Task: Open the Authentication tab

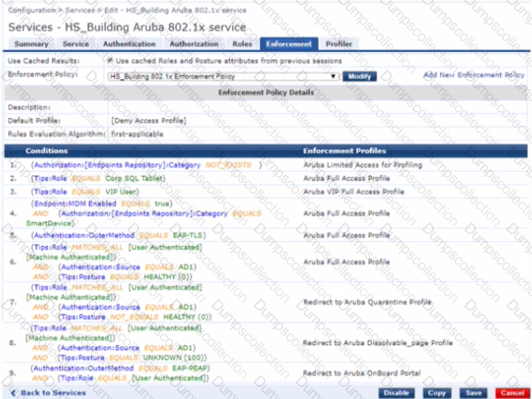Action: (123, 44)
